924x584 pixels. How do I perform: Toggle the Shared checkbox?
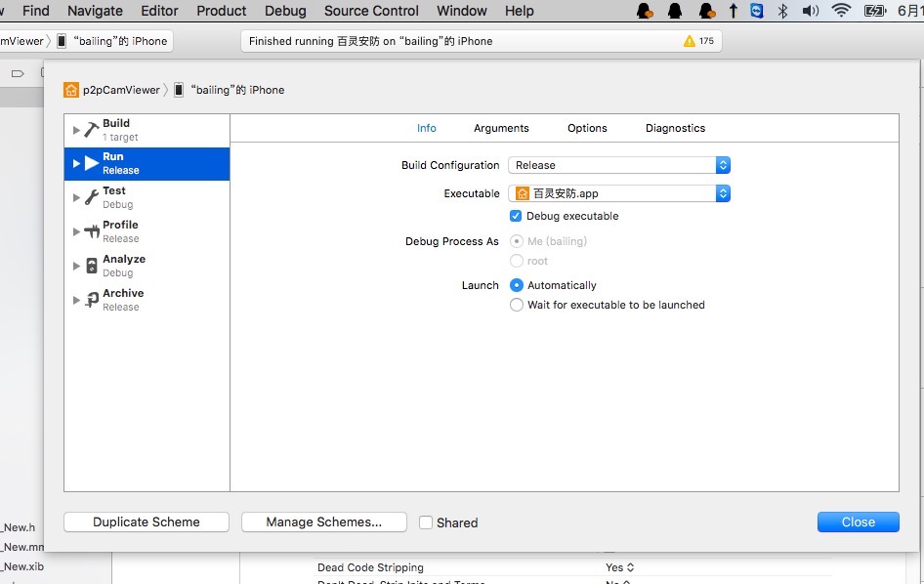[x=426, y=522]
